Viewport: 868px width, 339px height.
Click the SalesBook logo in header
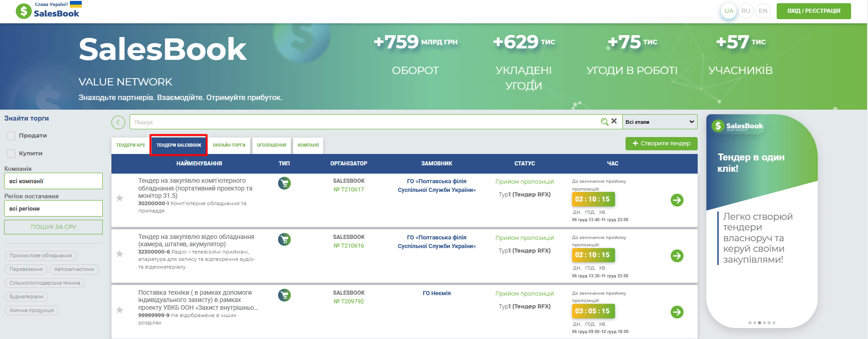click(x=49, y=11)
